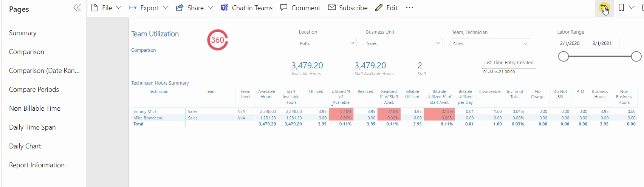
Task: Click the bookmark icon in toolbar
Action: [621, 8]
